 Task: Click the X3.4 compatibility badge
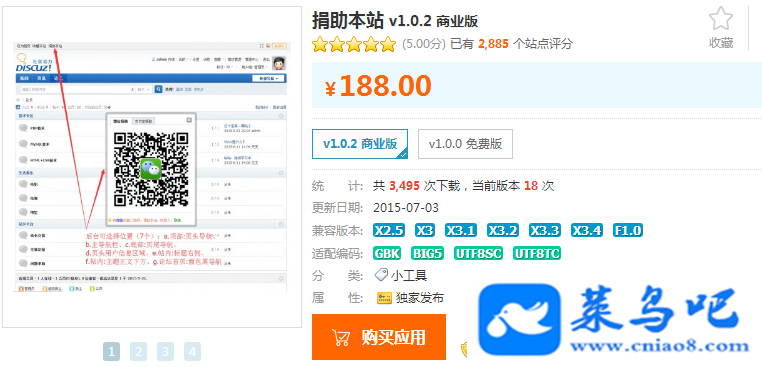tap(587, 230)
